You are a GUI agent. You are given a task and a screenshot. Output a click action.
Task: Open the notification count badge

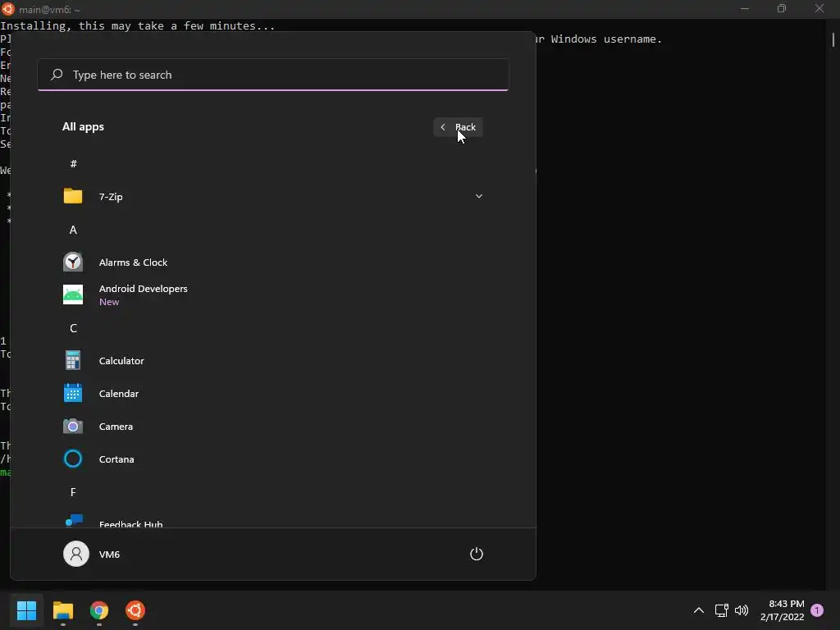[x=817, y=610]
